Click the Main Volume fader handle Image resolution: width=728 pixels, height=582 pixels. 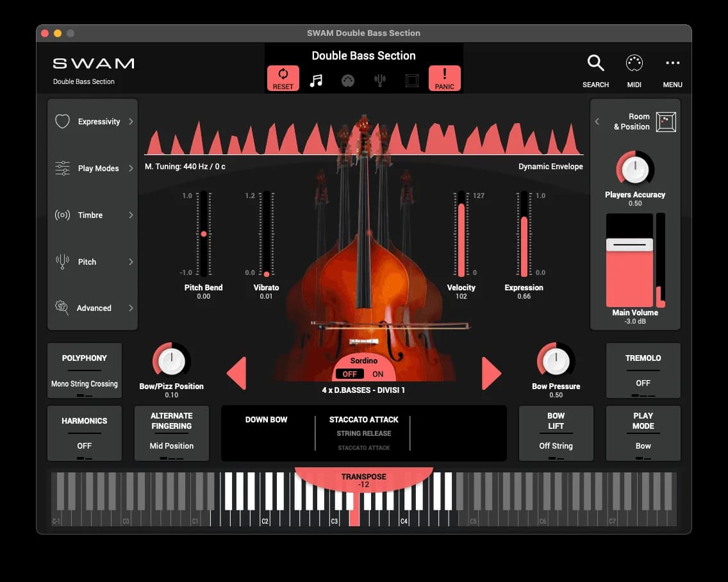629,245
